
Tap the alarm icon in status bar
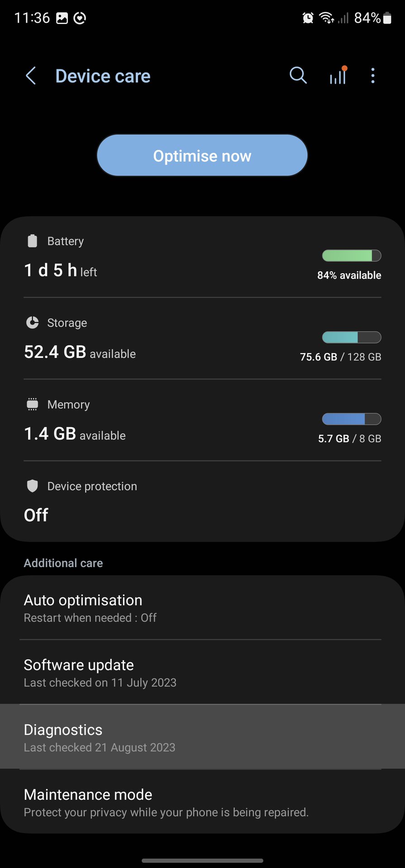click(x=308, y=18)
